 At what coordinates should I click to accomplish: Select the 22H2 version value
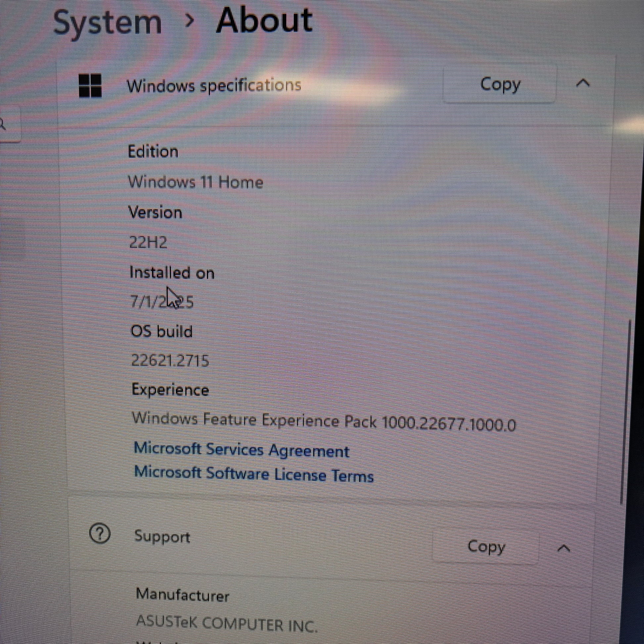pos(148,242)
